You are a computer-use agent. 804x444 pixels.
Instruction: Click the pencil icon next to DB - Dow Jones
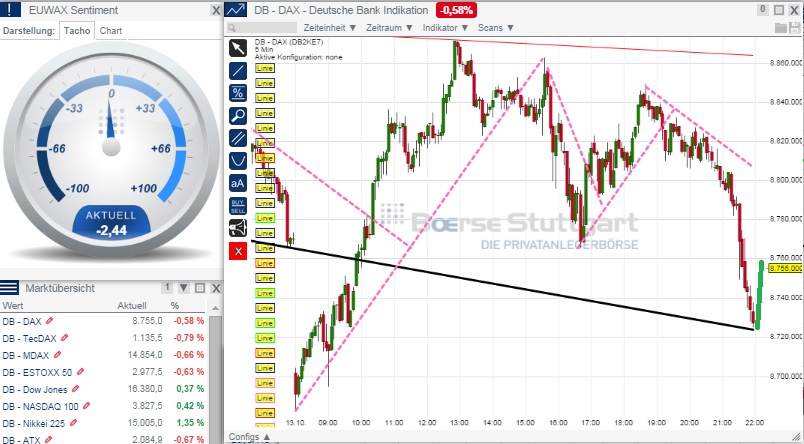click(76, 389)
